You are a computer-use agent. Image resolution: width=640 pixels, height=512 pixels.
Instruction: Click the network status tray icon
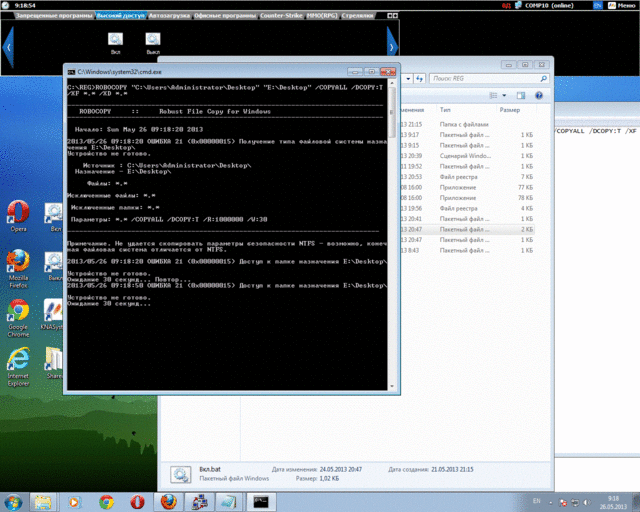[x=575, y=503]
